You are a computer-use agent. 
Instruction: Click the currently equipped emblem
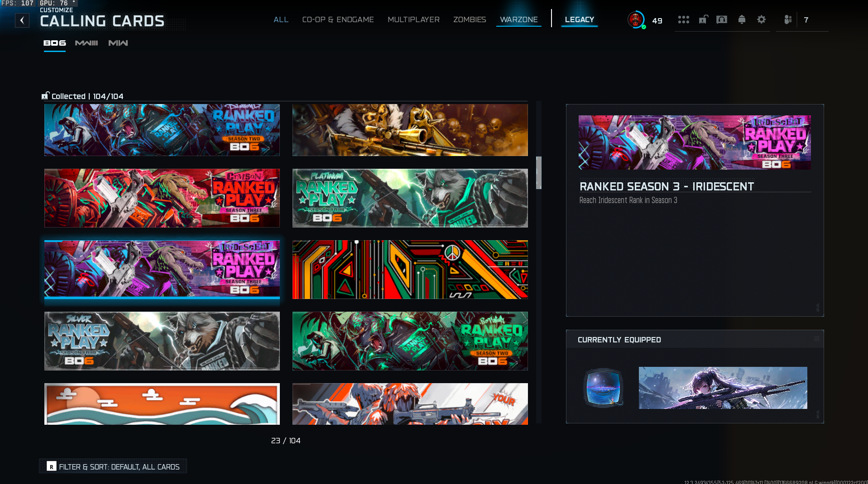[603, 388]
